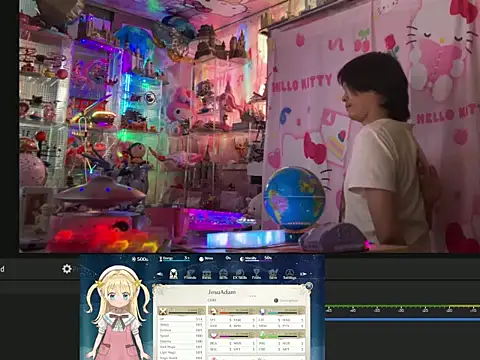Click the red stat group header icon

(214, 312)
